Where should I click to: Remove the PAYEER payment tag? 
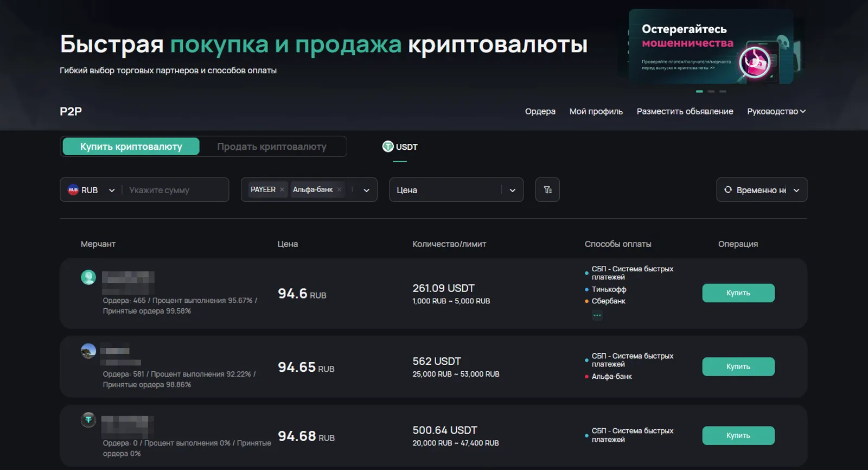[282, 189]
